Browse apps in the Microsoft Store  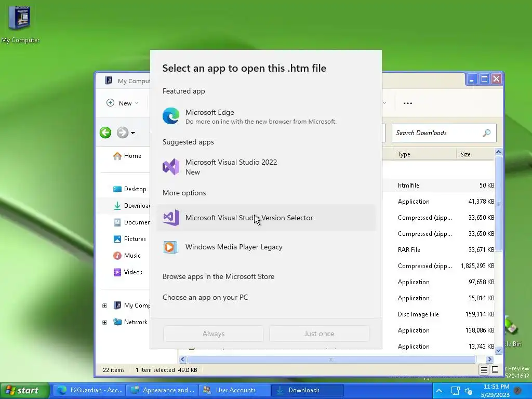tap(219, 276)
